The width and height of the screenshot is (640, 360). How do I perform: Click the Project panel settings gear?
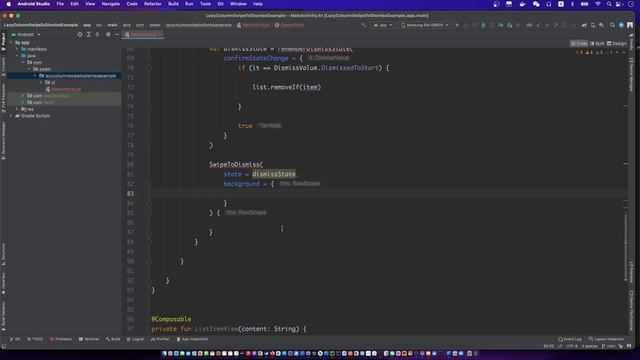(108, 35)
